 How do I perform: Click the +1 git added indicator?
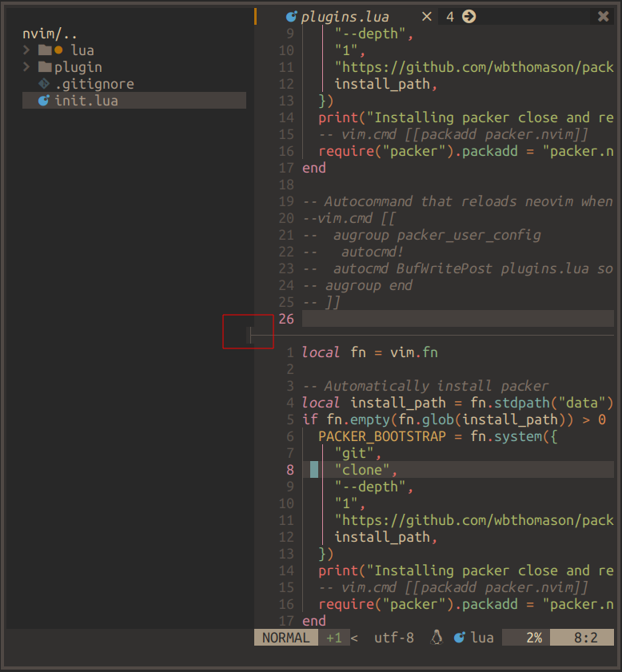click(x=334, y=638)
